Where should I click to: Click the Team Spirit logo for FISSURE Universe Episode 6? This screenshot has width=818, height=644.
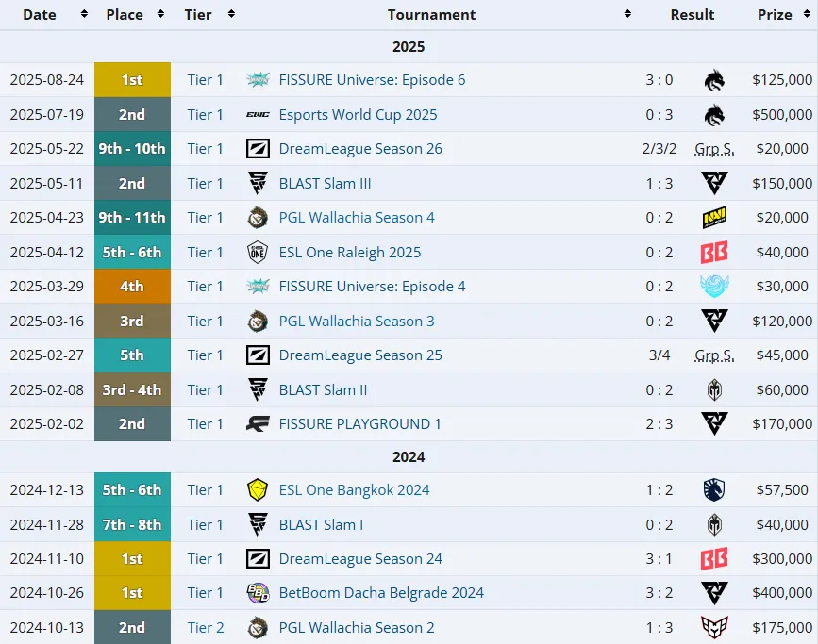[714, 80]
